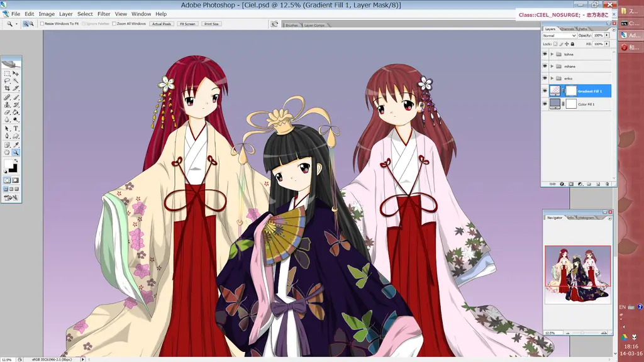Select the Dodge tool
644x362 pixels.
16,119
